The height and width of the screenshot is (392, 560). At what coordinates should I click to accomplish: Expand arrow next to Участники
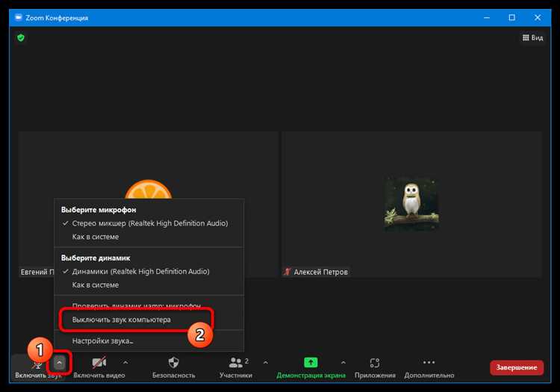point(265,363)
